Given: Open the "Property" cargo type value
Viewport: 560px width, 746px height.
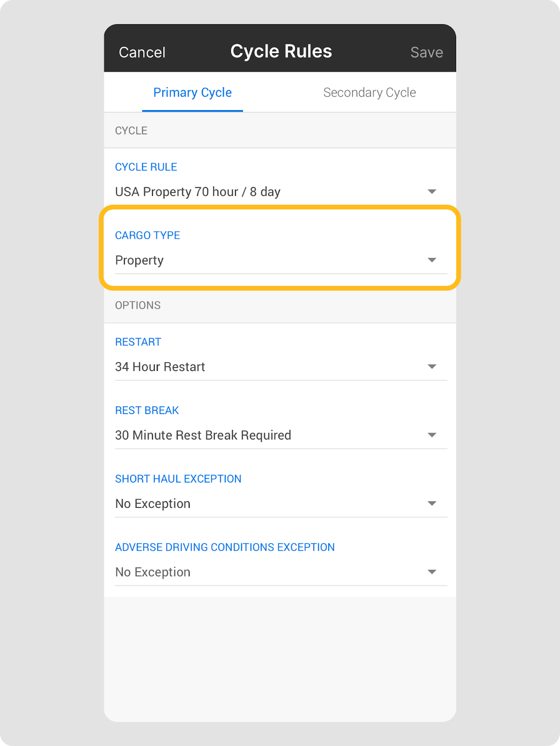Looking at the screenshot, I should tap(139, 260).
